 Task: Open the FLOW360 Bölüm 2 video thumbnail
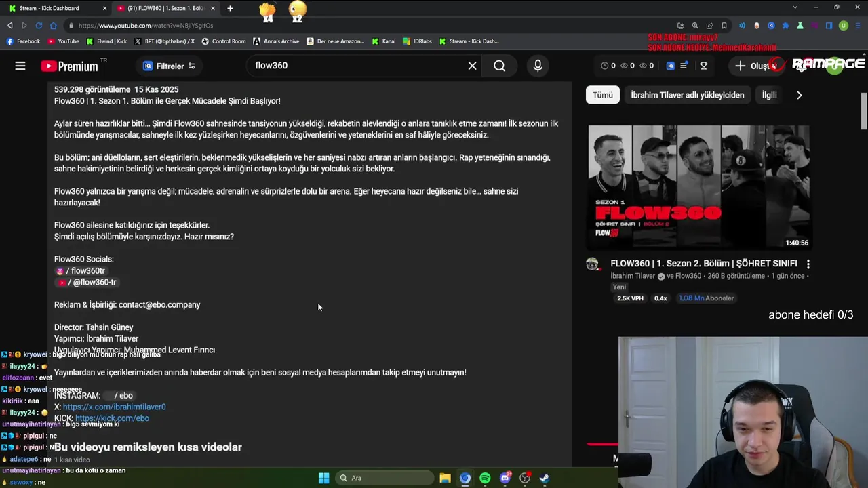[698, 187]
